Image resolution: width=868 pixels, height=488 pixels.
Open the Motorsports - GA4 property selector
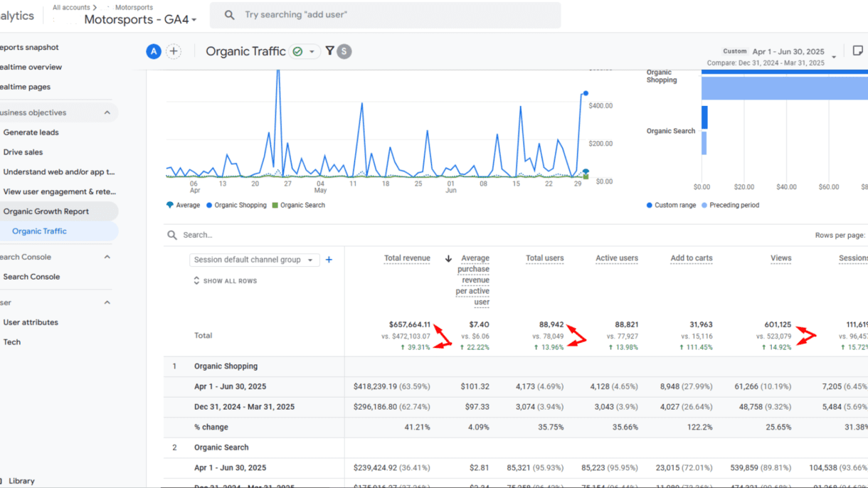140,20
